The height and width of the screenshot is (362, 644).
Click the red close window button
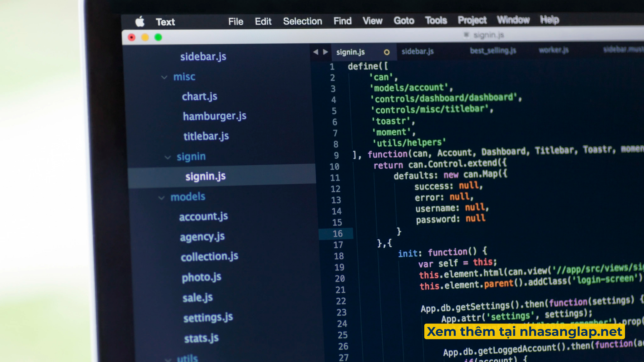[132, 38]
